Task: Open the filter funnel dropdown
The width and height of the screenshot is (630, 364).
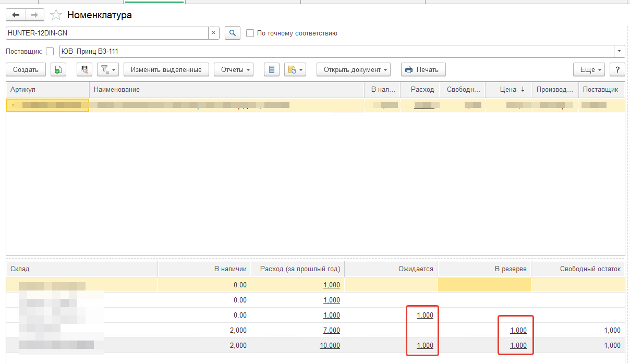Action: (x=108, y=69)
